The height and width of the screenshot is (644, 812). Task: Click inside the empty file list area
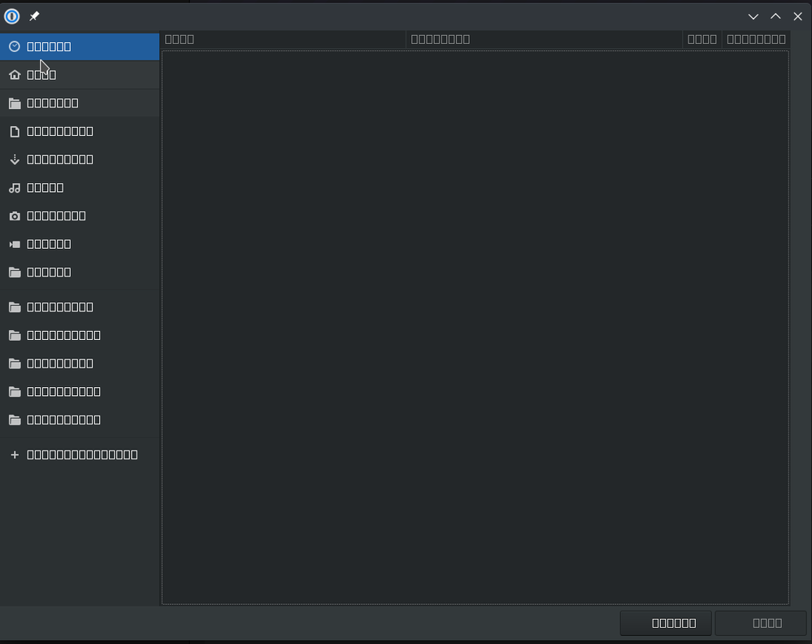(x=475, y=325)
